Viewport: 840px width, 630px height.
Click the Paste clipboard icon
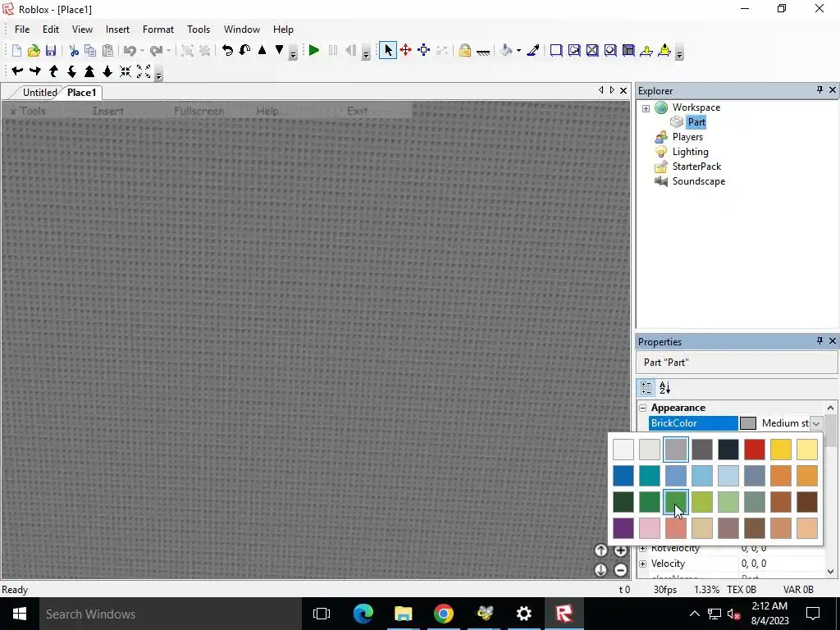tap(107, 50)
